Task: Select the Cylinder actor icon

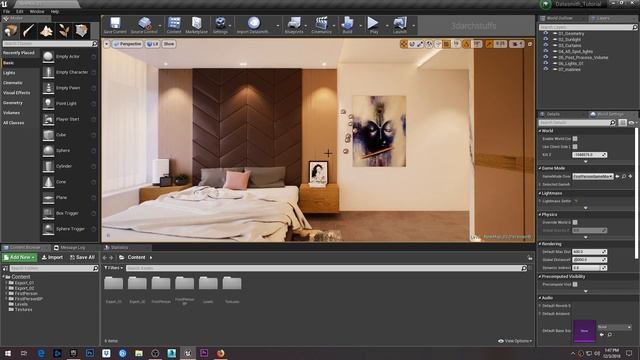Action: click(x=48, y=166)
